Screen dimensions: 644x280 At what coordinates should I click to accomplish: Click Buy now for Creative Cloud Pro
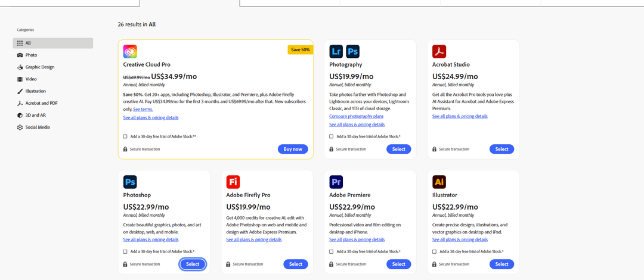293,149
